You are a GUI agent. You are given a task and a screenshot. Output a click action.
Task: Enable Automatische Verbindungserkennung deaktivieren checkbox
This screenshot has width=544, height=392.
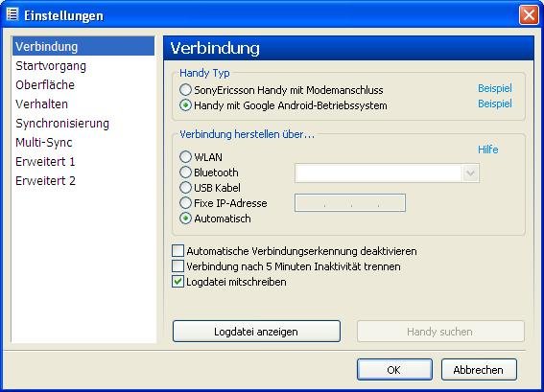click(x=178, y=250)
